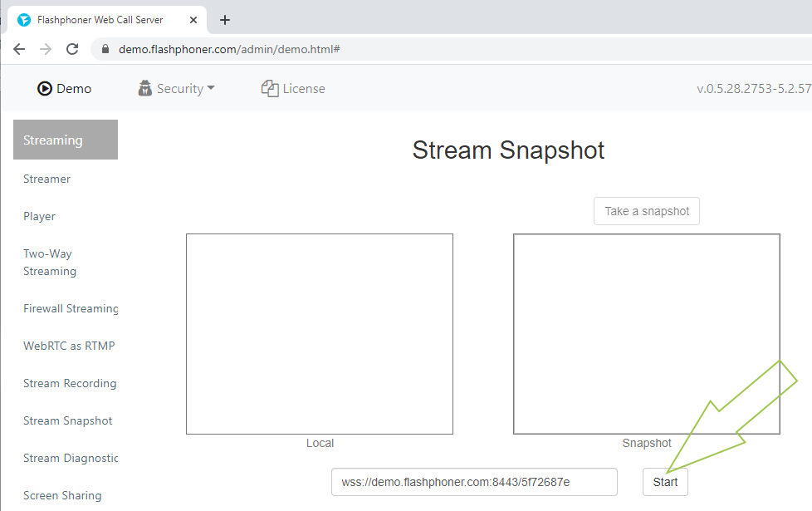The width and height of the screenshot is (812, 511).
Task: Open Stream Snapshot in sidebar
Action: click(68, 420)
